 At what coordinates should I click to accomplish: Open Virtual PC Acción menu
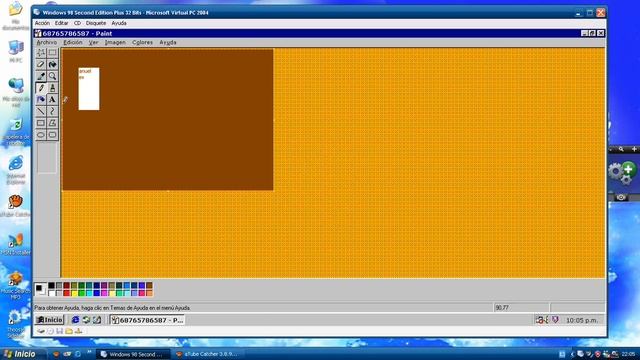tap(42, 23)
